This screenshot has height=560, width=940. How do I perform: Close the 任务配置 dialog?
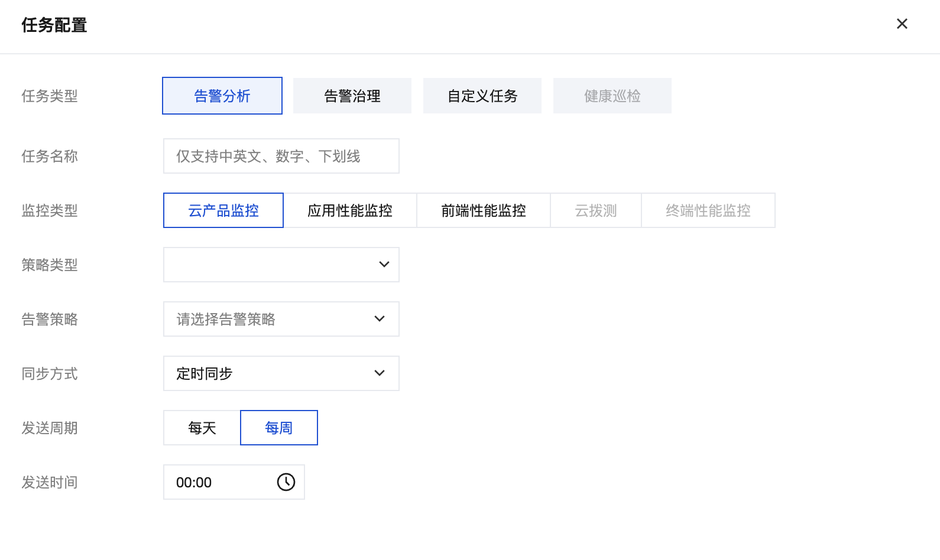coord(902,24)
